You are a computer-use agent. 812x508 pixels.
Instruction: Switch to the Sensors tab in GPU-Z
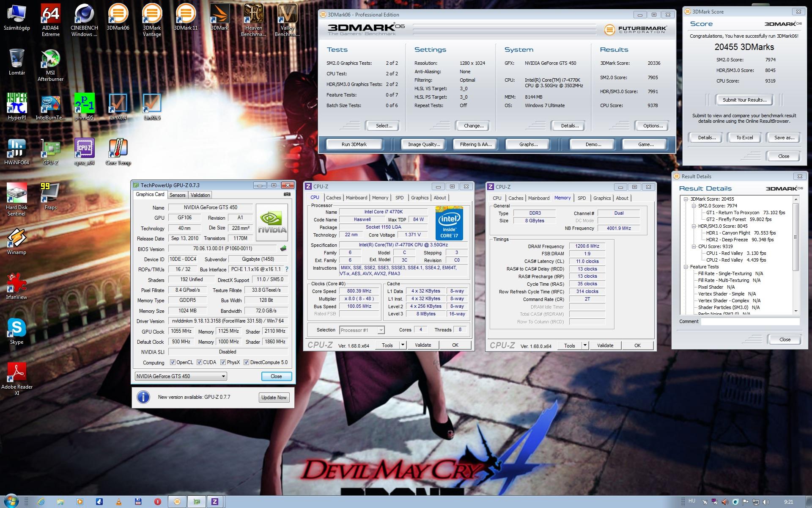tap(177, 195)
